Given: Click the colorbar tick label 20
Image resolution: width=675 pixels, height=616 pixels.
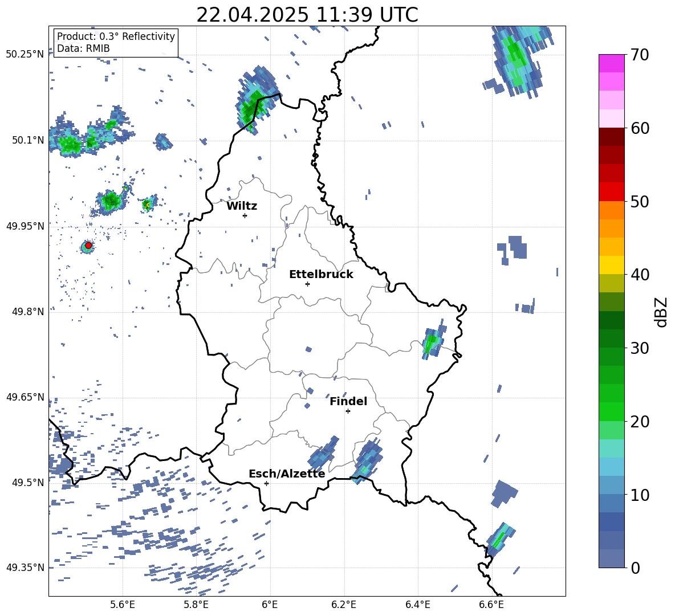Looking at the screenshot, I should pos(640,422).
